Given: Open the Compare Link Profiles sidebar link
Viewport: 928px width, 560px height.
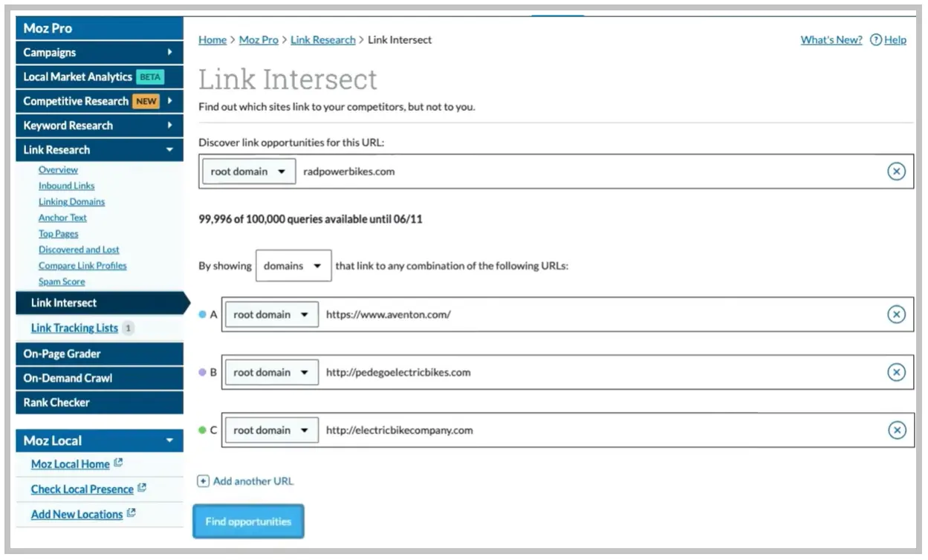Looking at the screenshot, I should (82, 266).
